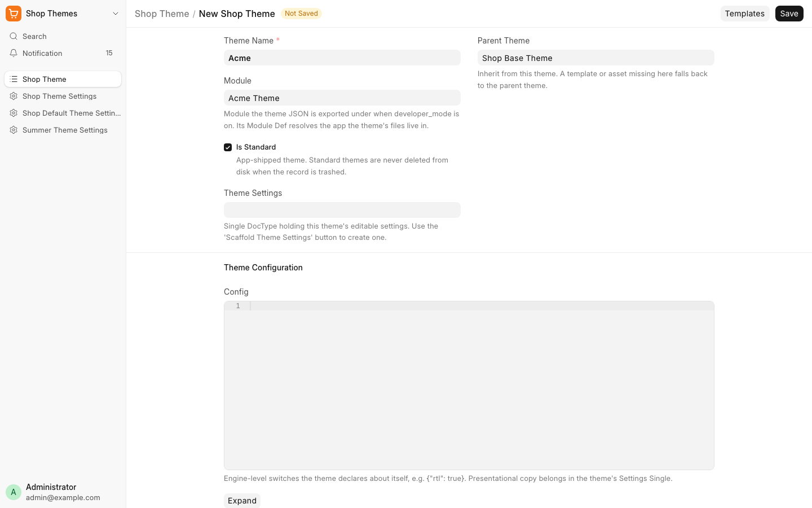Open the Module link field dropdown

[x=342, y=98]
